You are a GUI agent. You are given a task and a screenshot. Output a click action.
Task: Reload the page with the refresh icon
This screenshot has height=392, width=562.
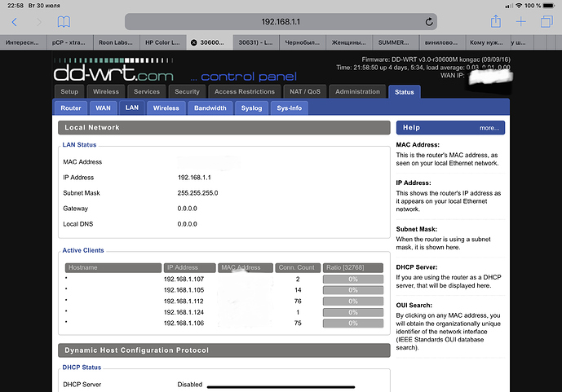click(429, 21)
